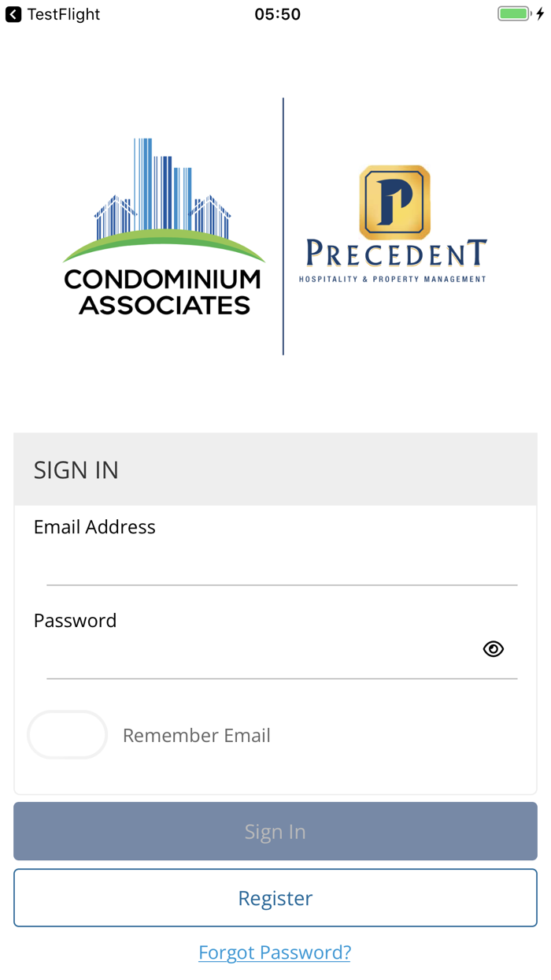The width and height of the screenshot is (551, 980).
Task: Tap Register to create an account
Action: [x=275, y=897]
